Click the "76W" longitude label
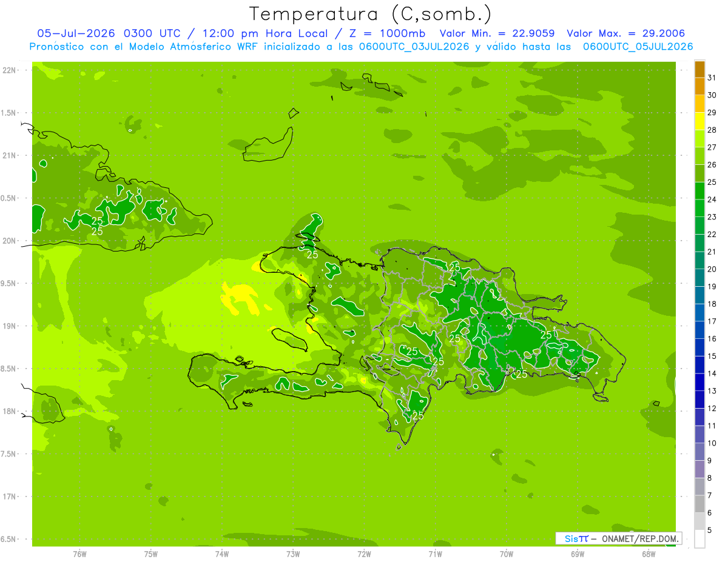This screenshot has width=728, height=562. tap(79, 554)
